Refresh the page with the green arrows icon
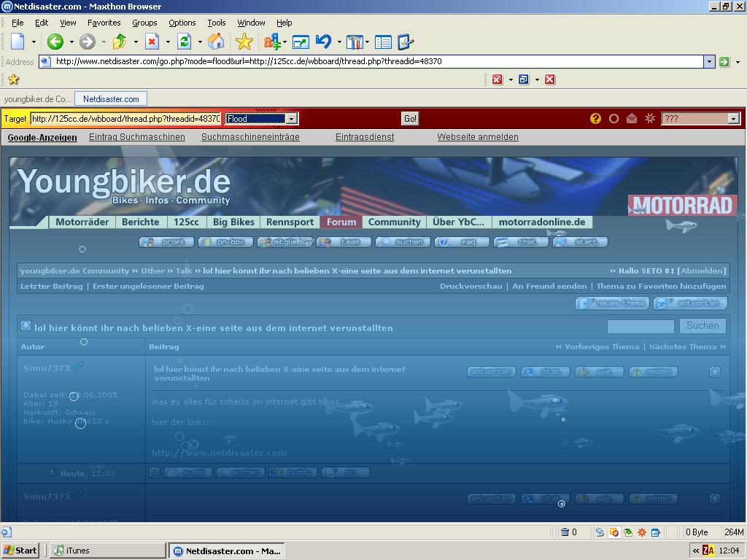 click(184, 42)
